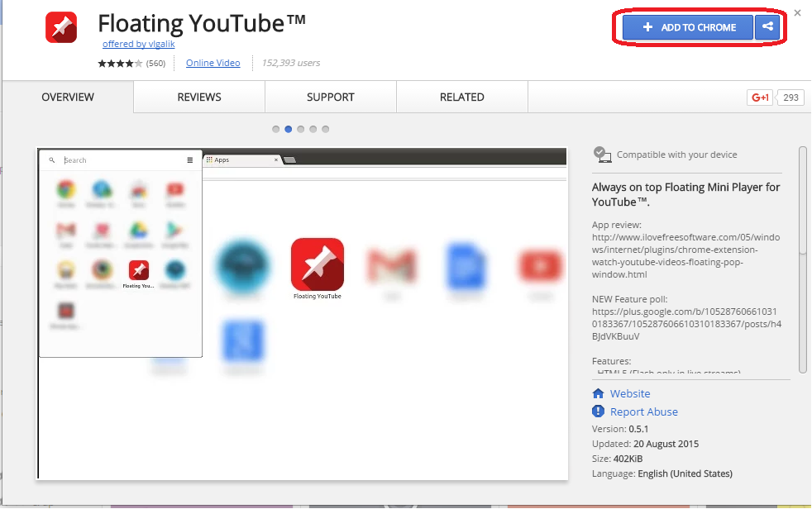
Task: Click the small Floating You... icon in launcher
Action: tap(138, 270)
